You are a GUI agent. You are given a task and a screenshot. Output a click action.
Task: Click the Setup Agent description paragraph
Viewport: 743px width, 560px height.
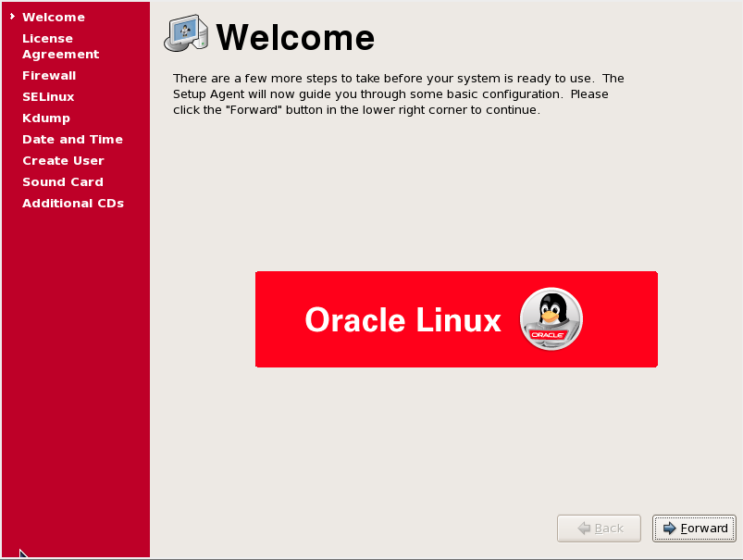[x=399, y=93]
